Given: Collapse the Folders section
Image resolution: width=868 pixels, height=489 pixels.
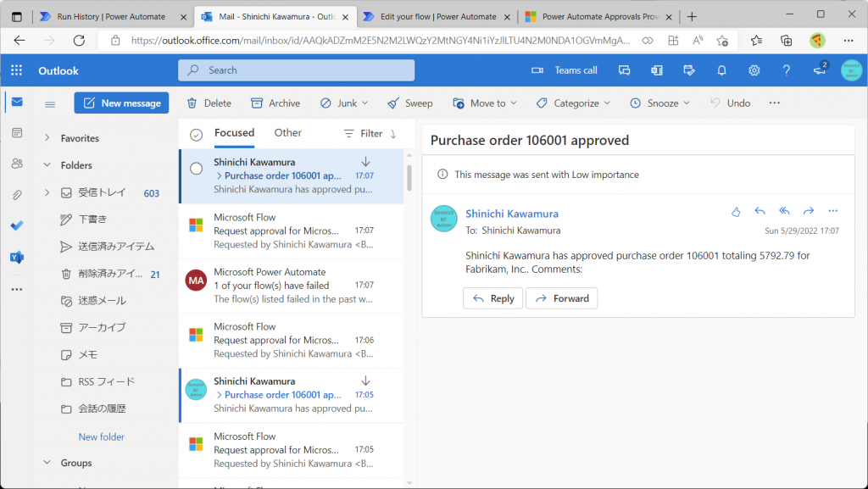Looking at the screenshot, I should click(47, 165).
